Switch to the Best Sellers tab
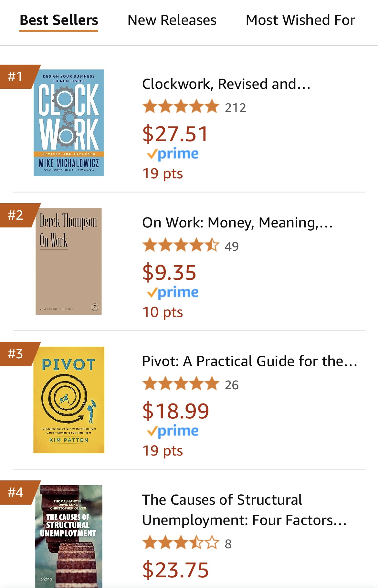378x588 pixels. 59,20
